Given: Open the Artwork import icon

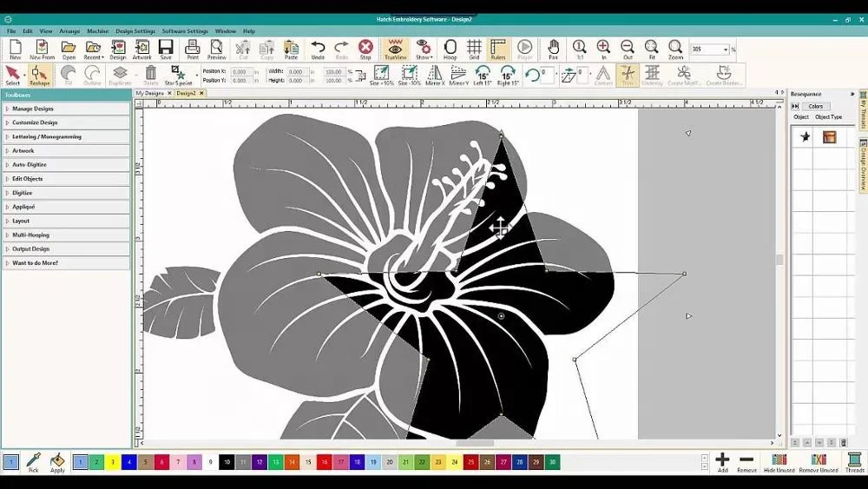Looking at the screenshot, I should tap(141, 49).
